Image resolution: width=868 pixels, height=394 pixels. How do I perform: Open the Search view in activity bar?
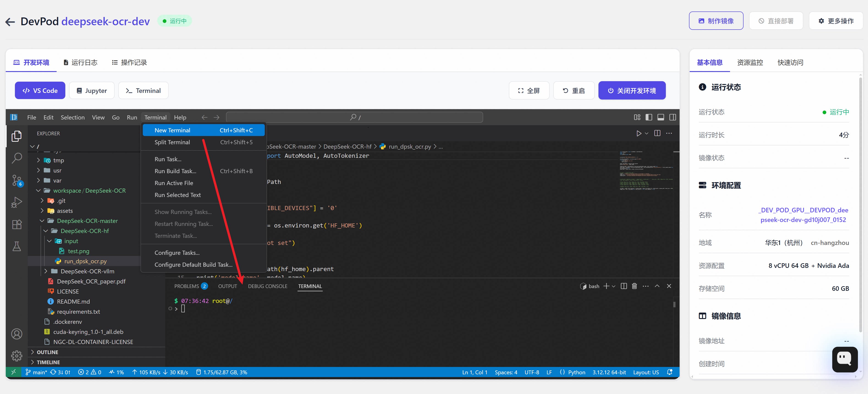click(17, 158)
